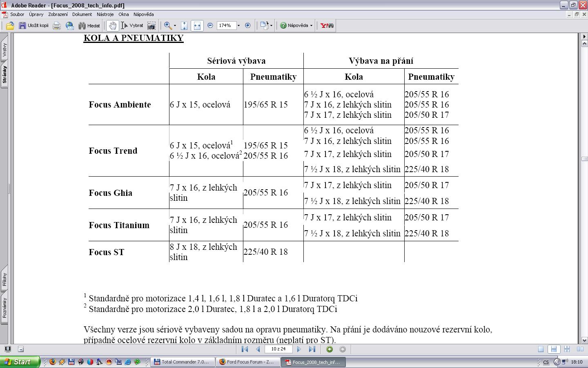Click the Open file folder icon
Image resolution: width=588 pixels, height=368 pixels.
click(x=10, y=26)
